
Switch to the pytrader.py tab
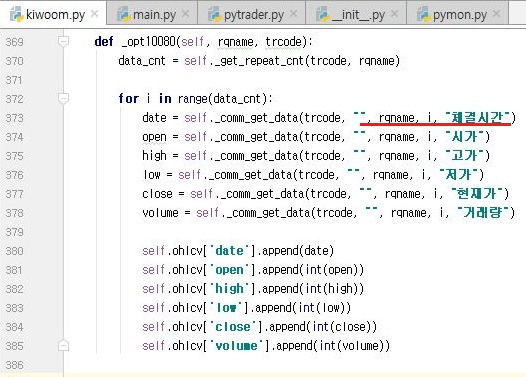click(x=252, y=14)
